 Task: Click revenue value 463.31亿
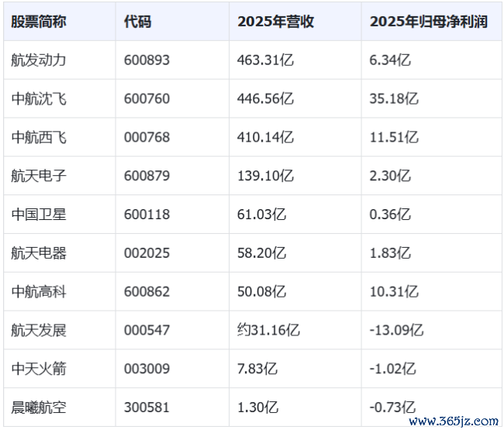(x=265, y=60)
